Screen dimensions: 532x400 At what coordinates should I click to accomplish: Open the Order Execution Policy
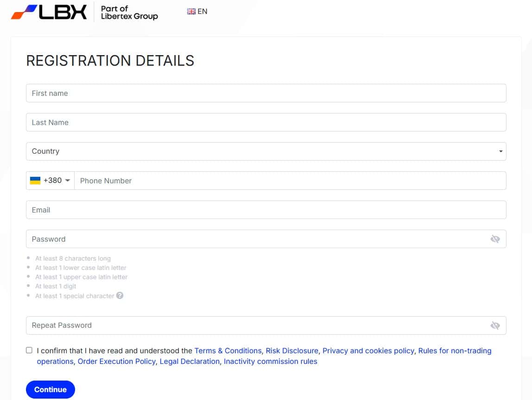click(x=116, y=361)
